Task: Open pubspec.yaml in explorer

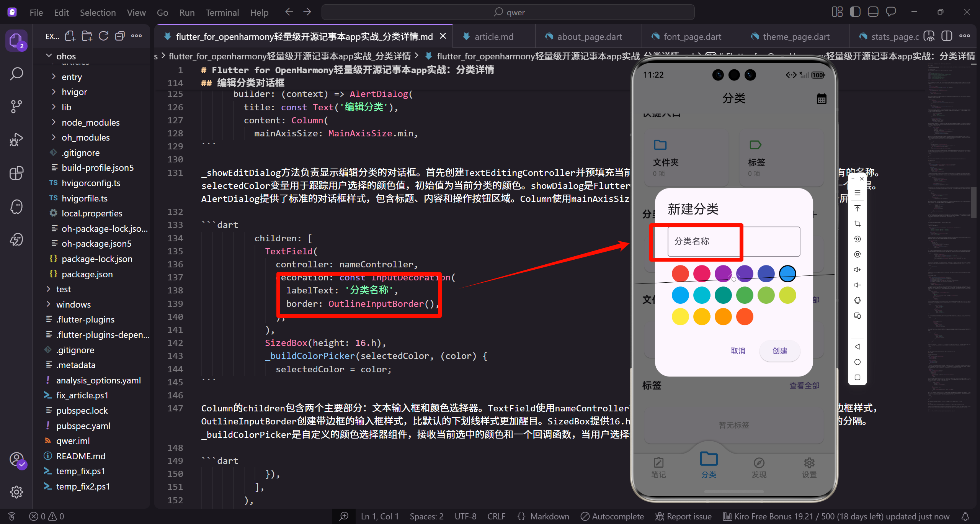Action: (83, 426)
